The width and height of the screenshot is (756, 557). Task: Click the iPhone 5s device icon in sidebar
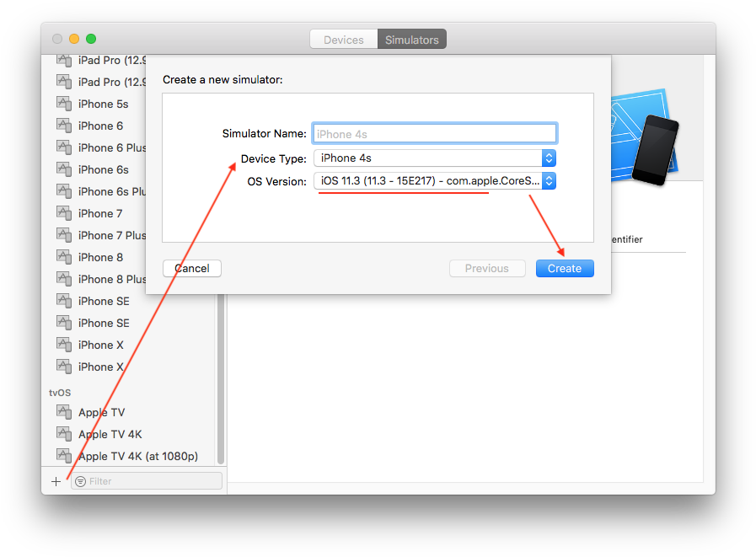[65, 103]
